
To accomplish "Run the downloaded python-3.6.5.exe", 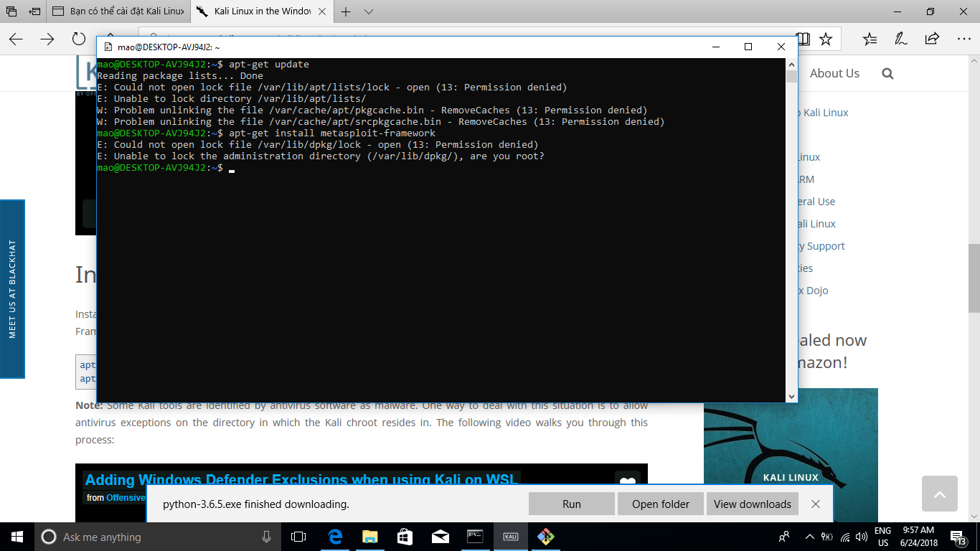I will (x=572, y=504).
